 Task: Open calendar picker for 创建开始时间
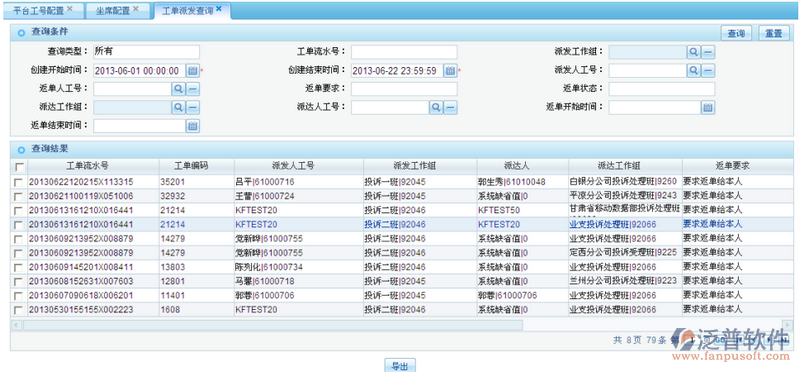pos(192,70)
